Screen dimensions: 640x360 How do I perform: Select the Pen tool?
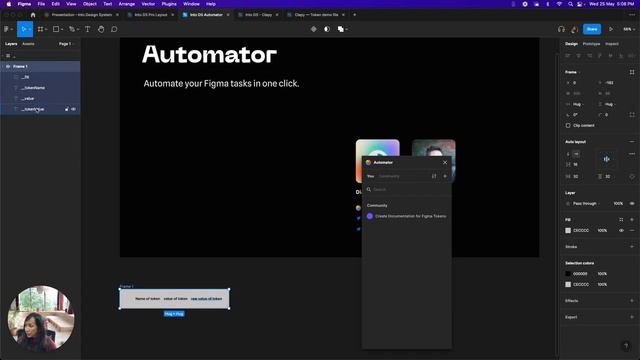tap(72, 29)
